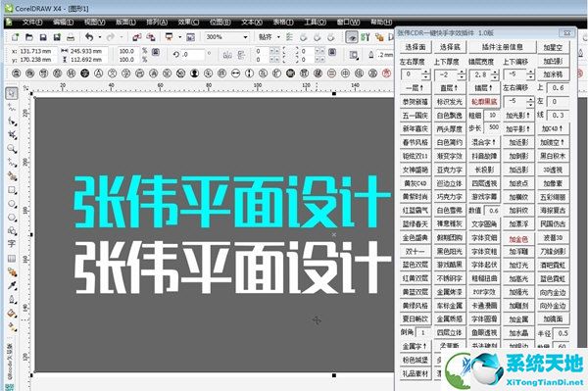Screen dimensions: 588x391
Task: Select the Fill bucket tool
Action: coord(12,313)
